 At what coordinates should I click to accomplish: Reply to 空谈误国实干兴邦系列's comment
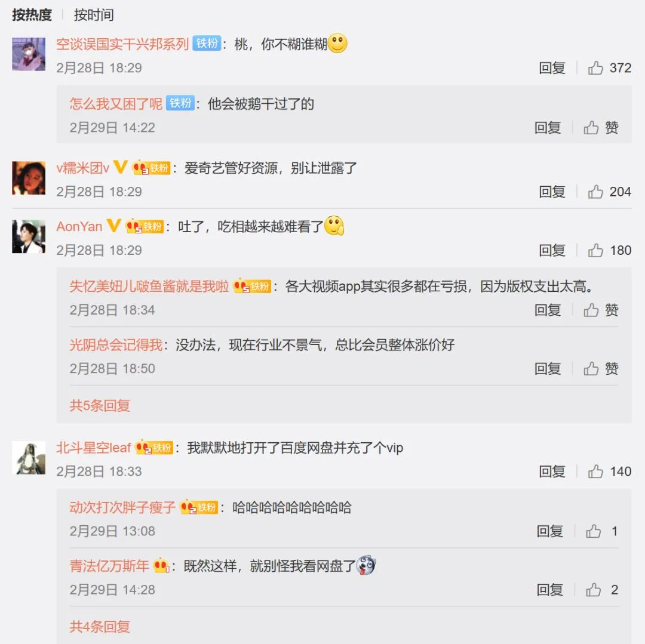(552, 68)
